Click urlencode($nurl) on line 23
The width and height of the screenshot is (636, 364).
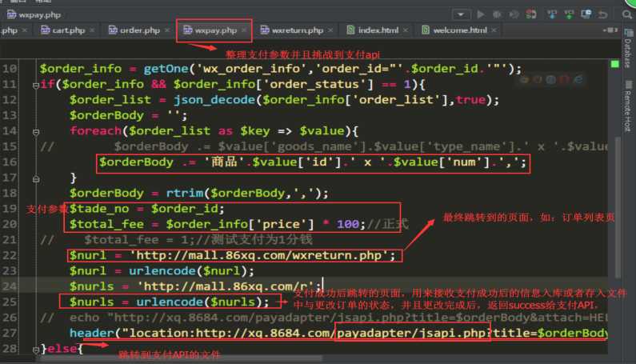(x=188, y=270)
